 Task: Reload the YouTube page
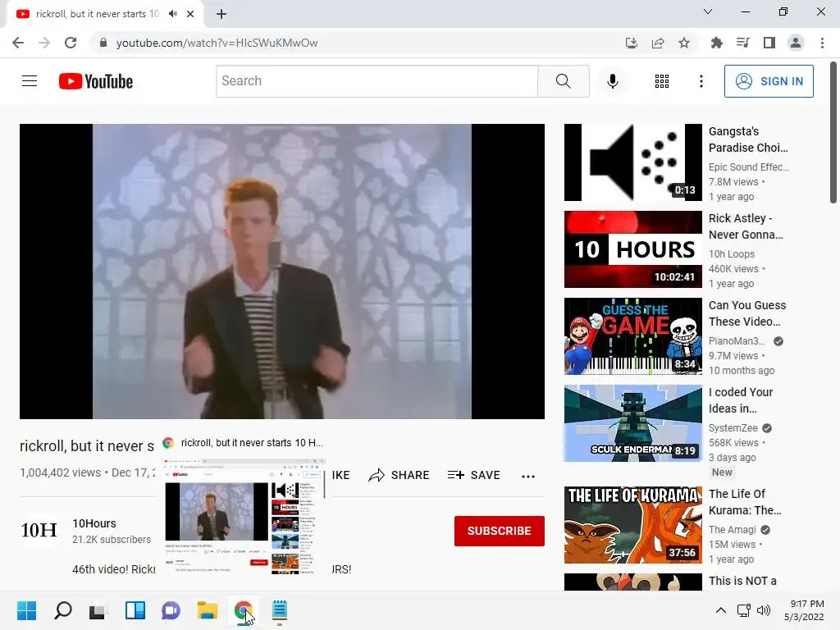pyautogui.click(x=71, y=43)
